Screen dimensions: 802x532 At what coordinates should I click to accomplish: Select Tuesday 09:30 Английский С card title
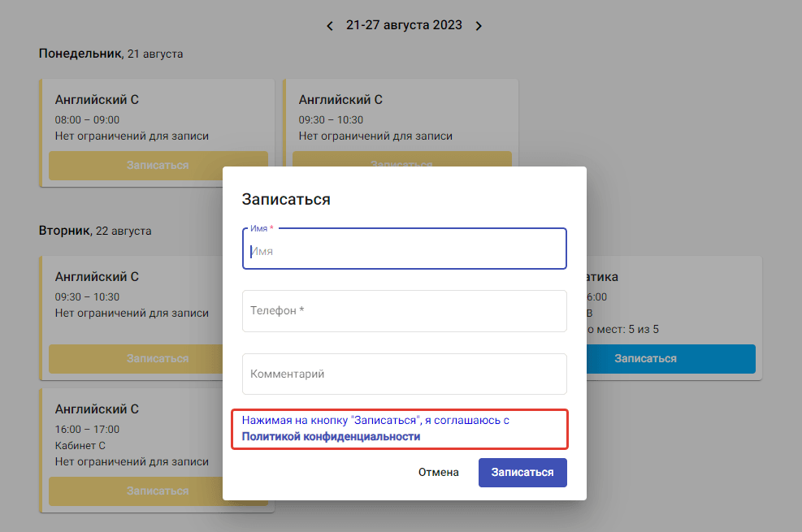click(x=97, y=277)
